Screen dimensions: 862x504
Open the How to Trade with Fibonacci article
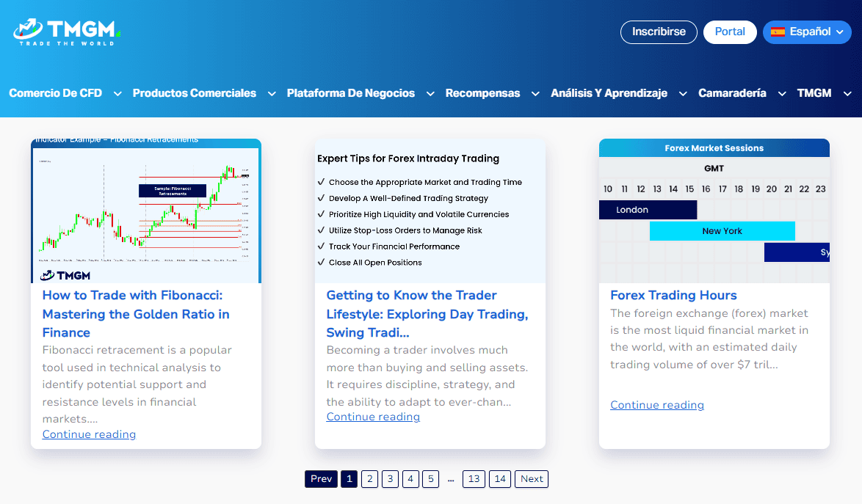[136, 314]
